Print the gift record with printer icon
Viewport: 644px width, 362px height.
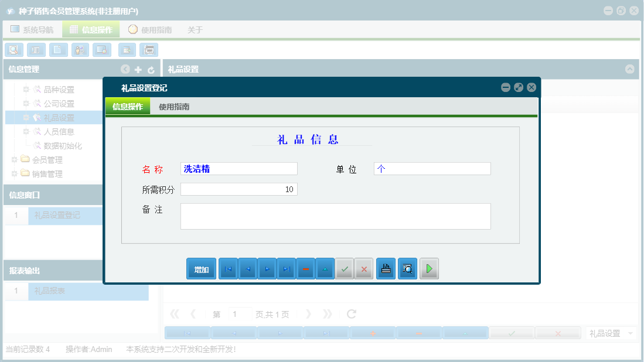[x=386, y=269]
